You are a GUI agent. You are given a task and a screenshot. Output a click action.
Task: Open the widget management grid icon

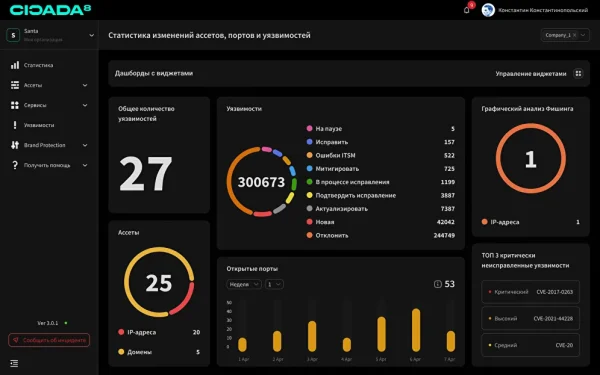pyautogui.click(x=578, y=73)
